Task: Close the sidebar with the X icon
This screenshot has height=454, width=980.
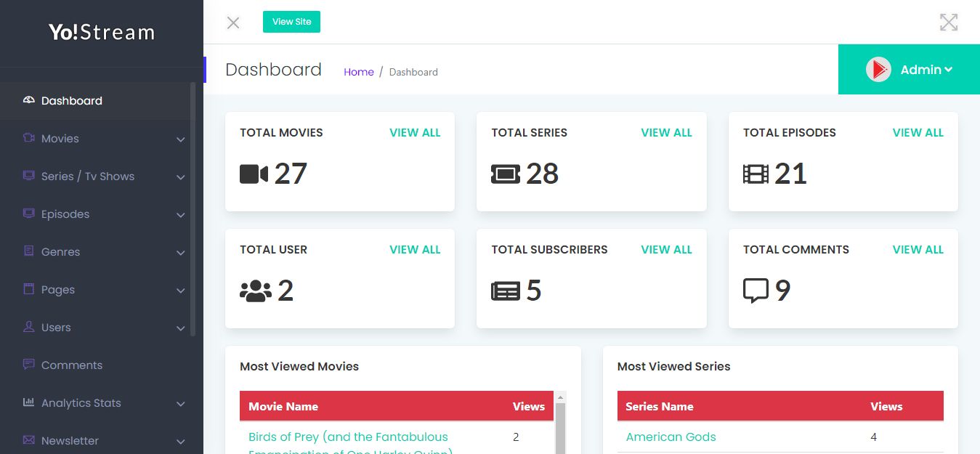Action: click(233, 23)
